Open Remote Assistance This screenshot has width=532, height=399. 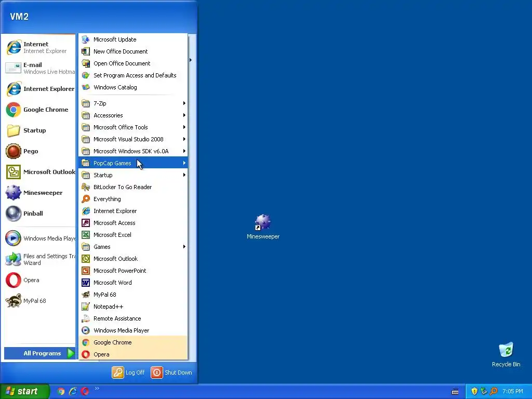(x=132, y=318)
